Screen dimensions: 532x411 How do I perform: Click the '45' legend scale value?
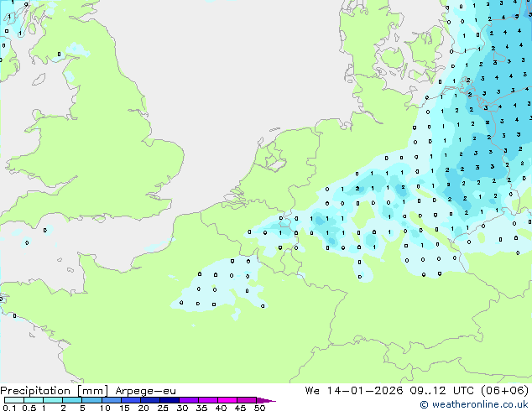coord(240,408)
